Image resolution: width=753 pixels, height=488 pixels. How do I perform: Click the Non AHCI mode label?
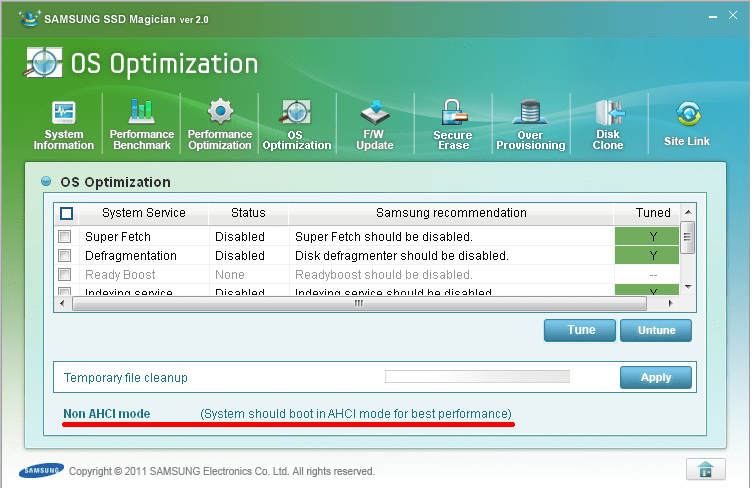tap(107, 414)
